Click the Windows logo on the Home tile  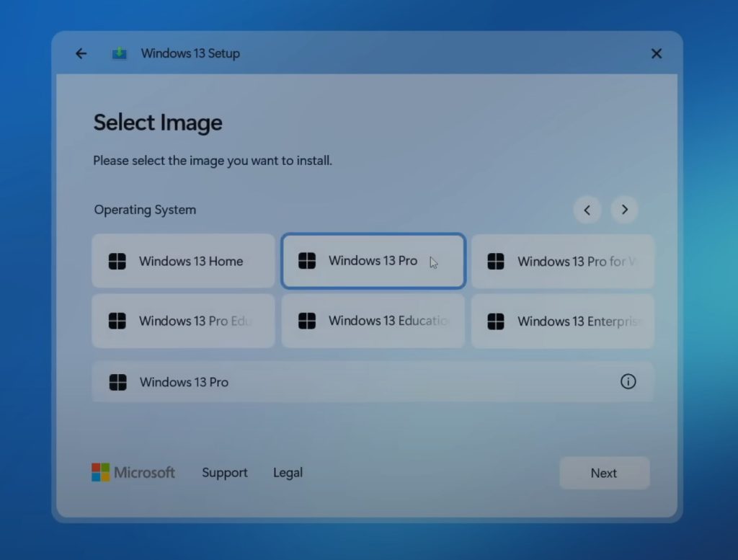click(117, 261)
